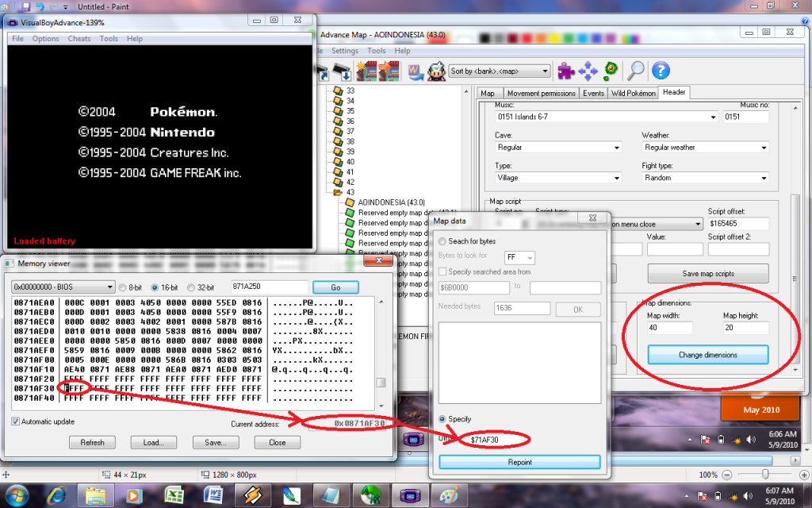Open Options menu in VisualBoyAdvance
812x508 pixels.
click(45, 39)
